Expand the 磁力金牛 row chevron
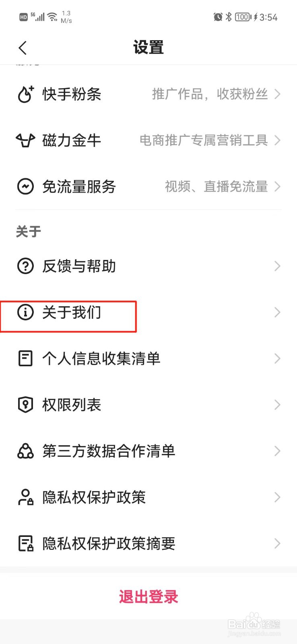The image size is (297, 644). point(277,140)
